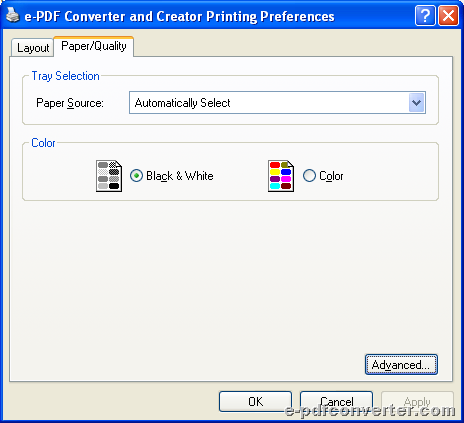The image size is (464, 423).
Task: Switch to the Layout tab
Action: [33, 48]
